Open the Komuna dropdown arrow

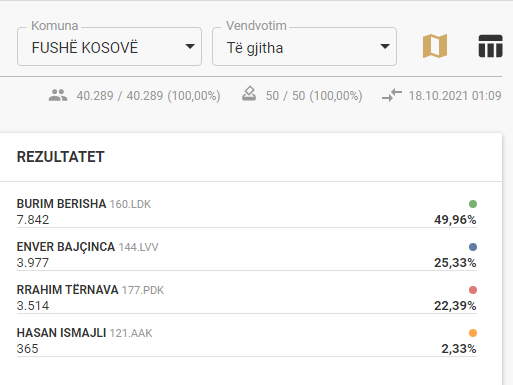(190, 46)
